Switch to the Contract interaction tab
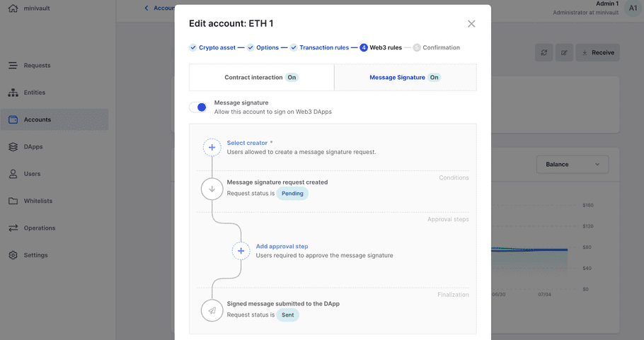The width and height of the screenshot is (644, 340). (261, 78)
